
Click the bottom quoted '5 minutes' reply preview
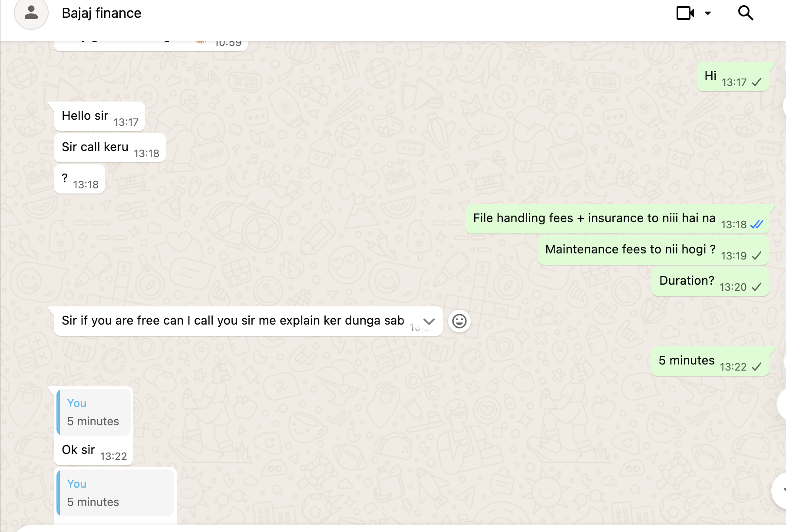pos(116,493)
